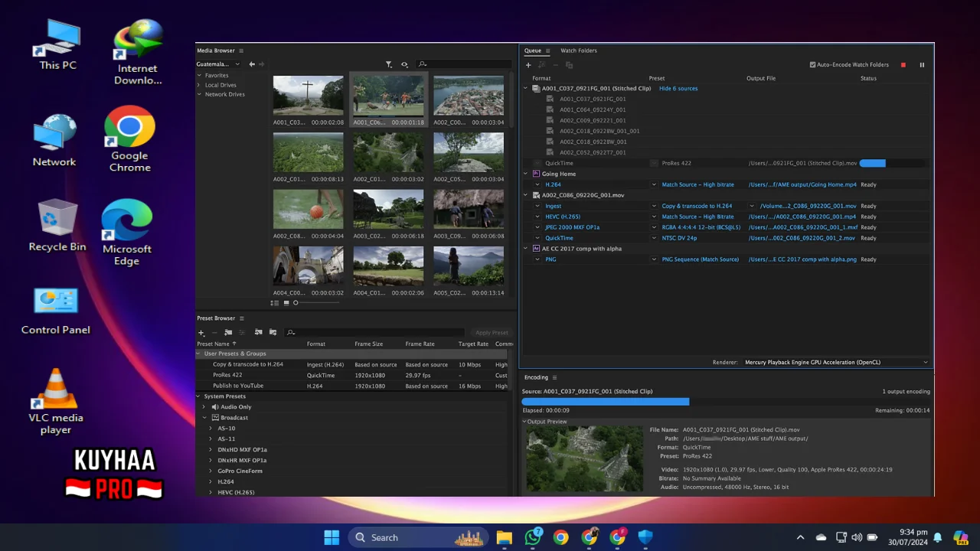The height and width of the screenshot is (551, 980).
Task: Switch Media Browser to thumbnail view
Action: point(286,303)
